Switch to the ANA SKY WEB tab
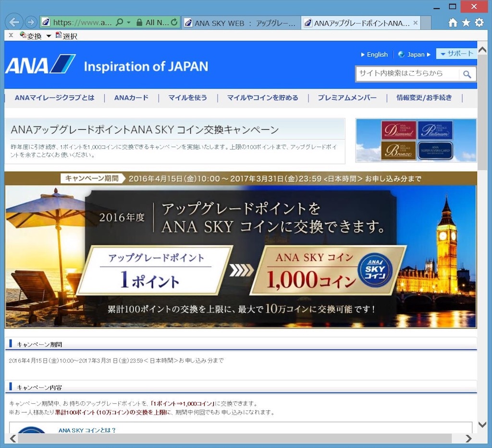The width and height of the screenshot is (492, 448). click(x=241, y=23)
